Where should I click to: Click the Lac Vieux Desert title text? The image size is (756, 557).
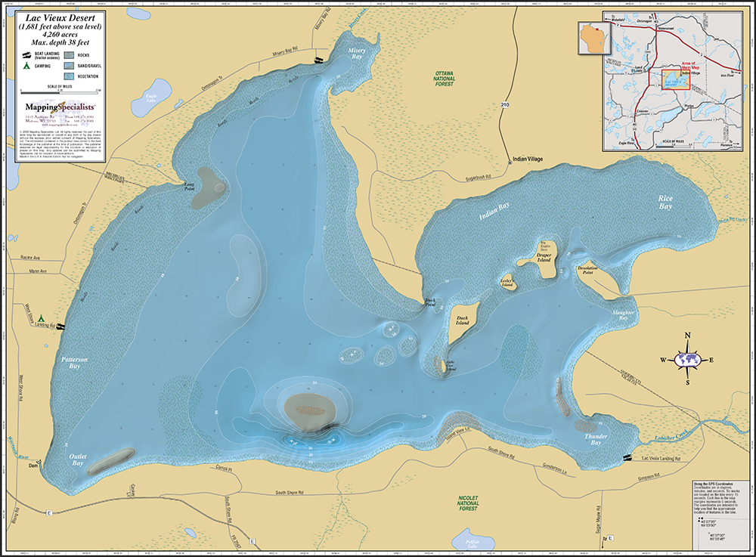[60, 18]
